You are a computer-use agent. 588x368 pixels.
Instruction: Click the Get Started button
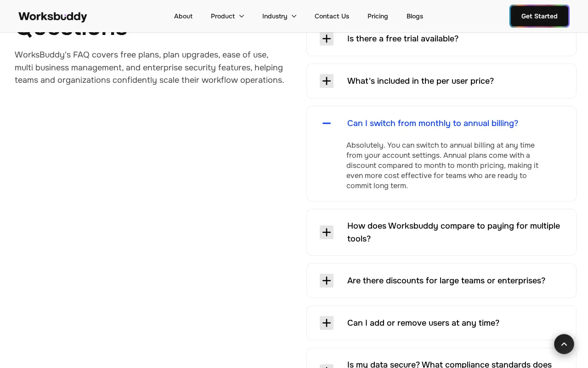539,16
